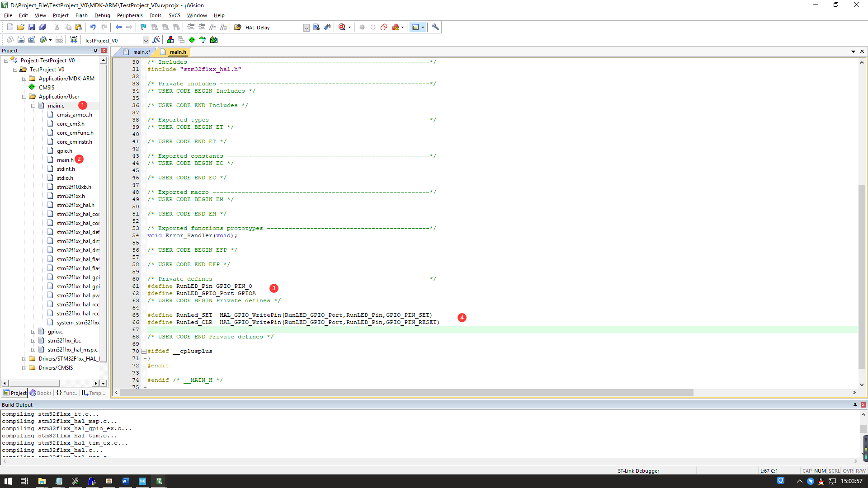Insert a breakpoint with the red circle icon
This screenshot has width=868, height=488.
pyautogui.click(x=362, y=27)
